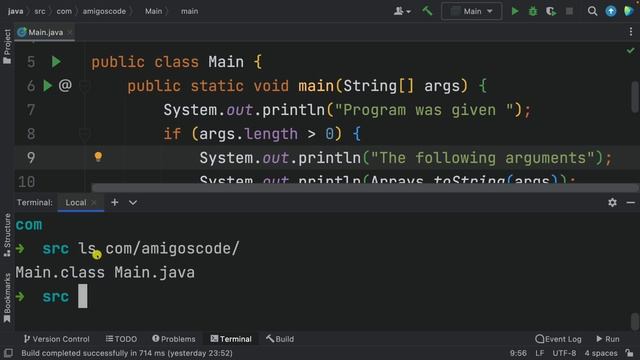The width and height of the screenshot is (640, 360).
Task: Click the java breadcrumb in navigation bar
Action: click(15, 11)
